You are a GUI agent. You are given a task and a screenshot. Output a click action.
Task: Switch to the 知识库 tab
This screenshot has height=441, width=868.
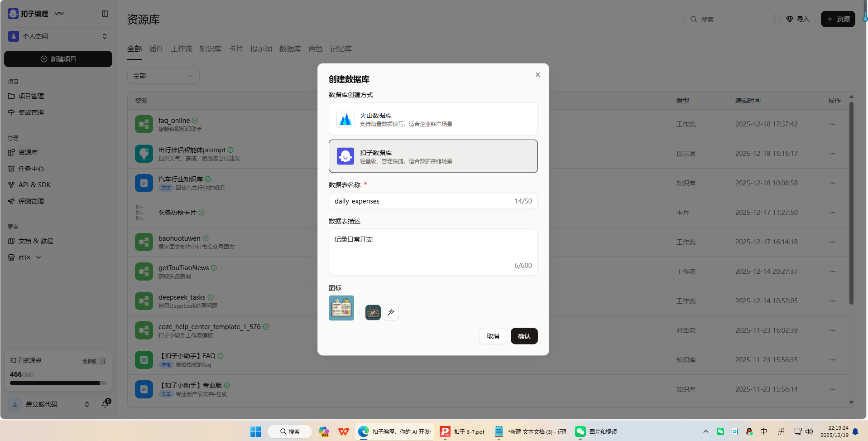click(x=211, y=49)
